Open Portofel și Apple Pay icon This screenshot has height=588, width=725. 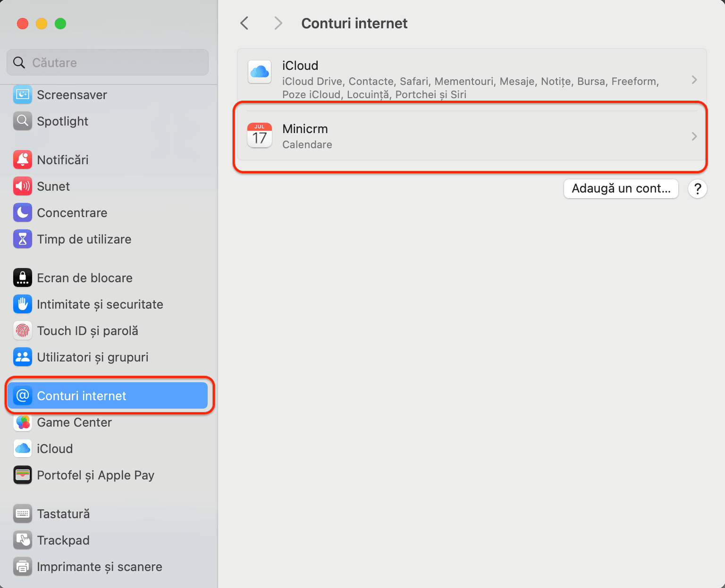coord(23,475)
